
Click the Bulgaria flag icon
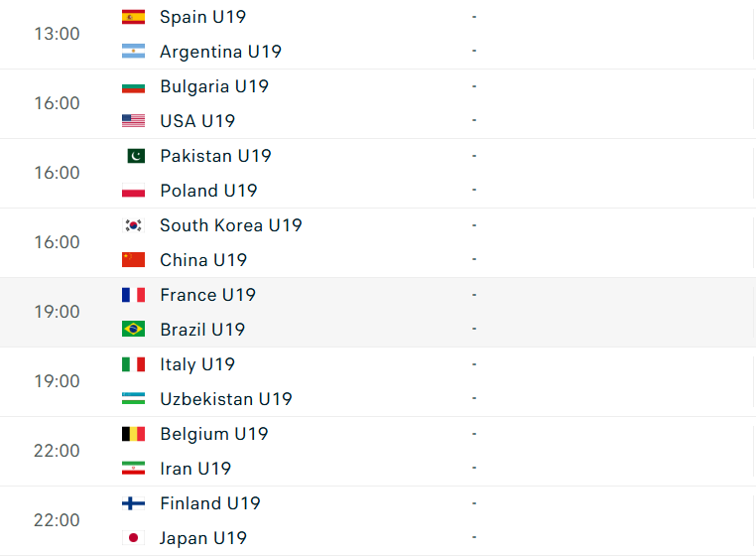click(133, 86)
